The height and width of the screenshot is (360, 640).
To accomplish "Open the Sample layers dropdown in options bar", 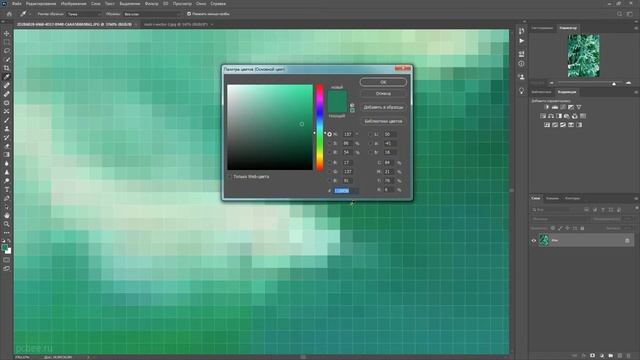I will click(x=152, y=14).
